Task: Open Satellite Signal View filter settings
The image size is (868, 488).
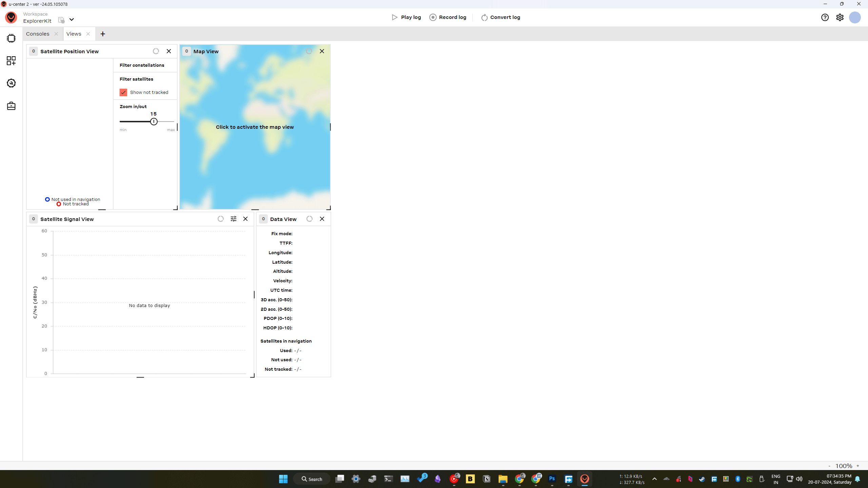Action: (x=234, y=219)
